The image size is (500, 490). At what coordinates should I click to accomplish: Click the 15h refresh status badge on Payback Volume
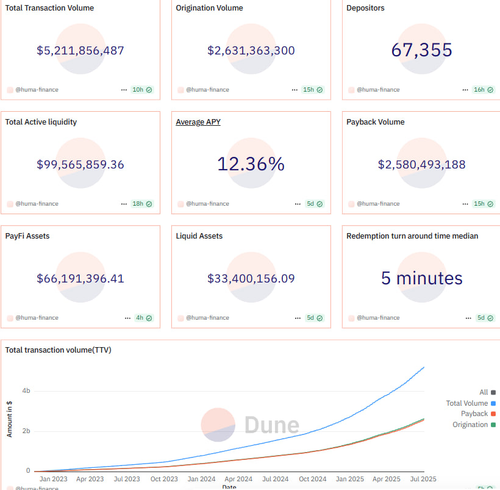[483, 204]
